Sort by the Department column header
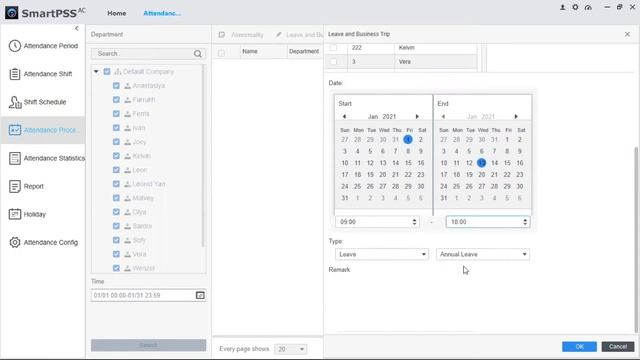 [304, 51]
